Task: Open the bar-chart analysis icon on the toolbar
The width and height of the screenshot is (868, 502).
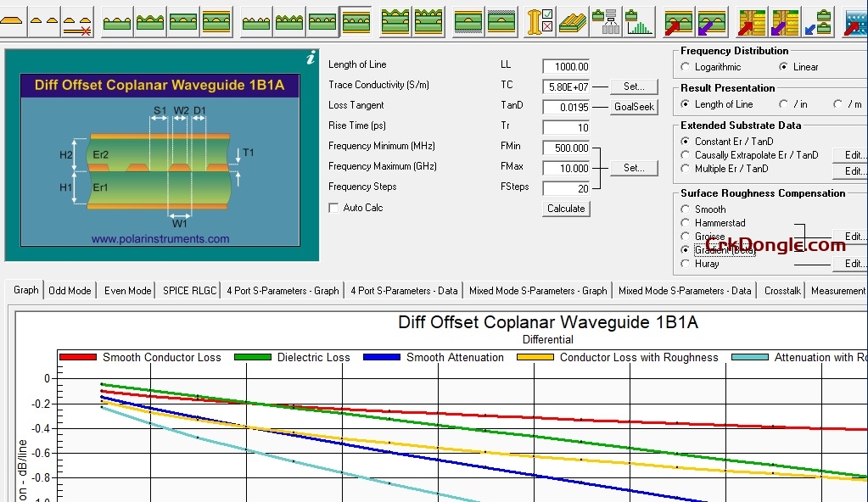Action: 639,21
